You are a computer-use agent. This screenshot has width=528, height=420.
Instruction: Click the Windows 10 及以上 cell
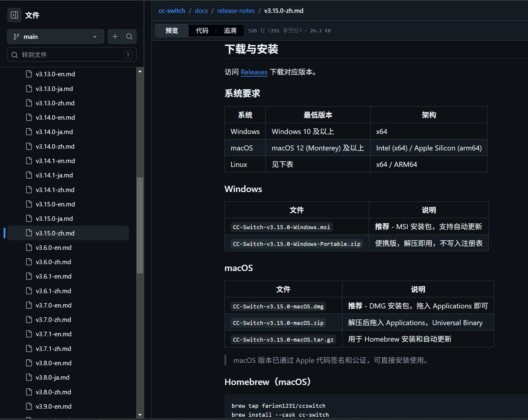tap(318, 131)
